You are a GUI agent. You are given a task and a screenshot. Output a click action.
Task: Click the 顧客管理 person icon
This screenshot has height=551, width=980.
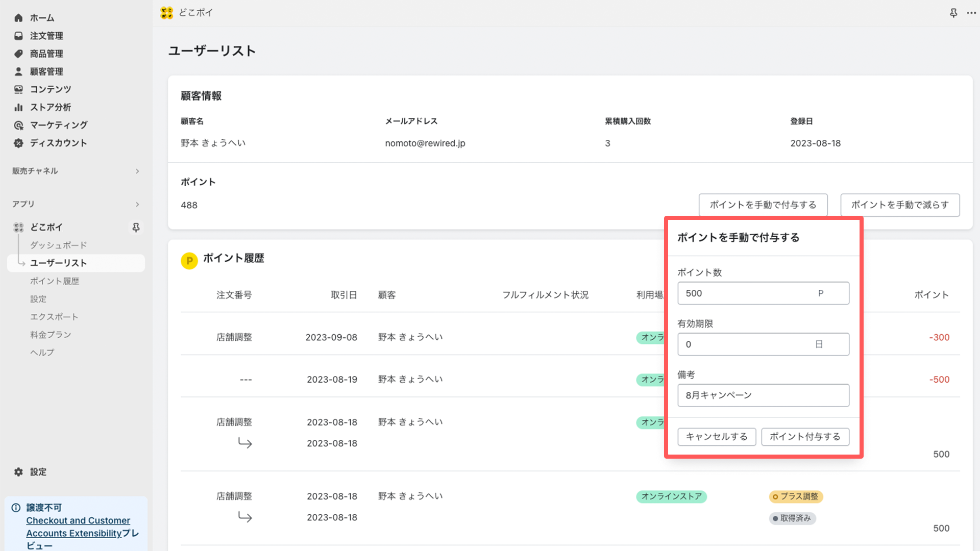18,71
